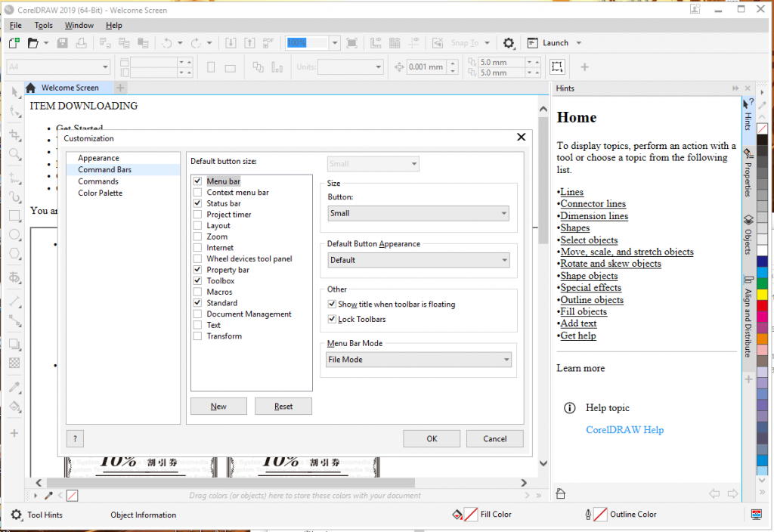Click the Tool Hints gear icon
The width and height of the screenshot is (774, 532).
[x=17, y=515]
